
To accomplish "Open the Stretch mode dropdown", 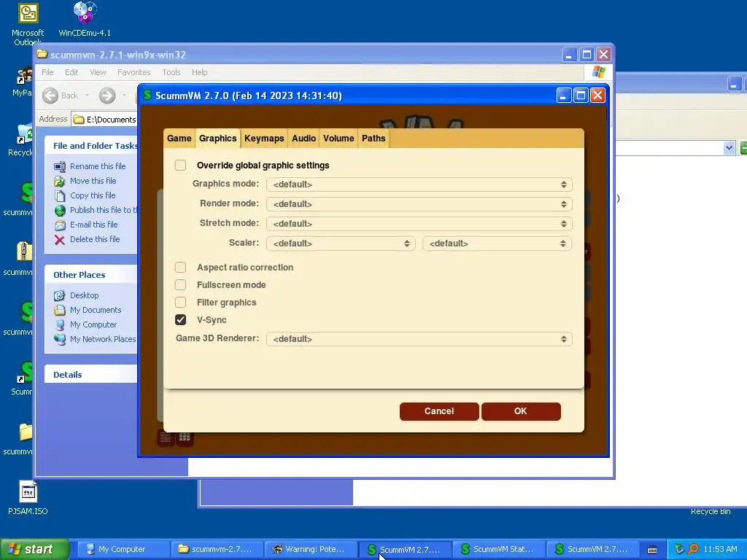I will click(x=419, y=223).
